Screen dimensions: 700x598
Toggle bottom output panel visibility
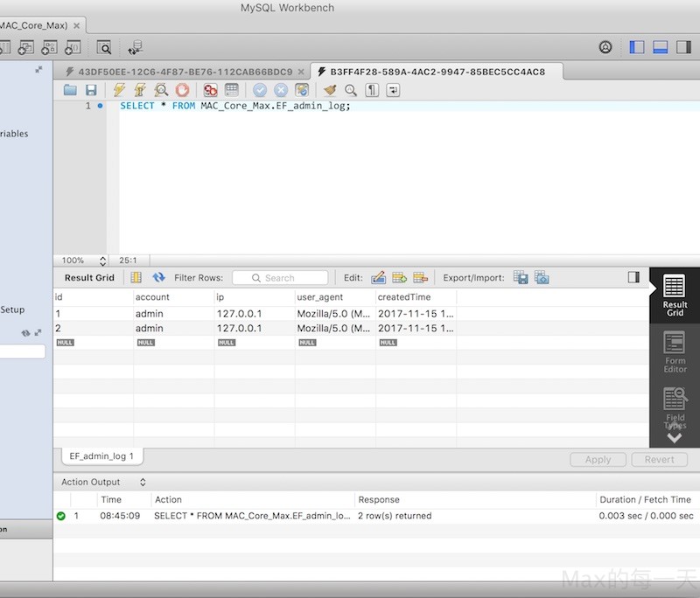pyautogui.click(x=661, y=47)
